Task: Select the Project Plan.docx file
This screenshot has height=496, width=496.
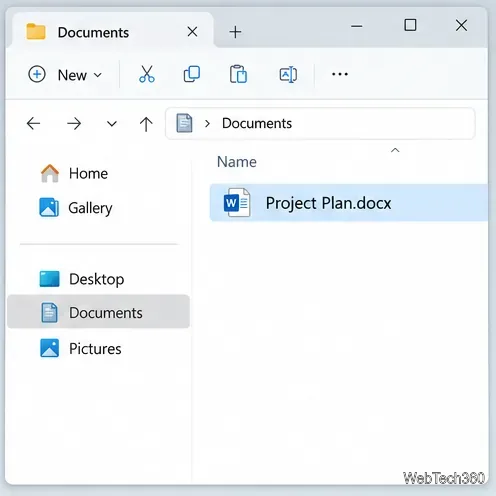Action: tap(349, 203)
